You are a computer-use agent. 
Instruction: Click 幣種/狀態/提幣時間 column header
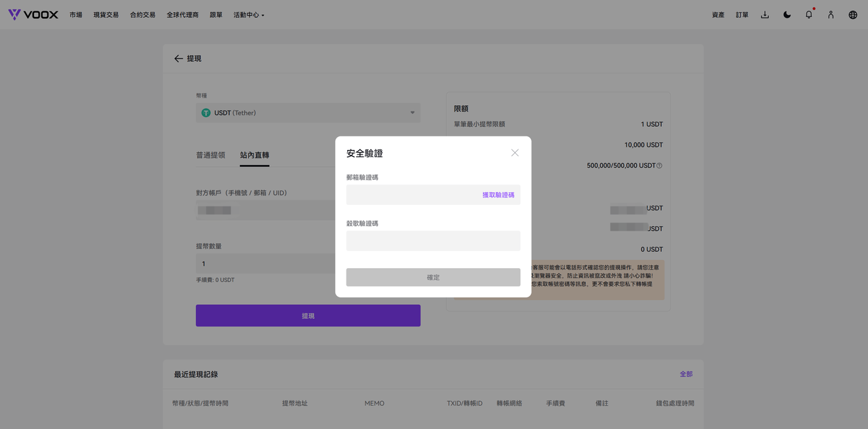coord(200,403)
